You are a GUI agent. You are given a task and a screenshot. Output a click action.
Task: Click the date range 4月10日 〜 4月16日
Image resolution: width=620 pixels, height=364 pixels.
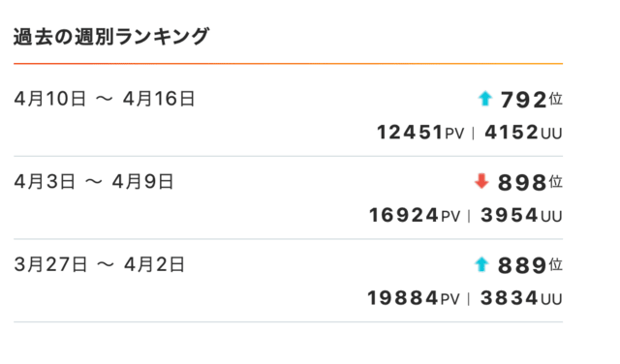tap(105, 99)
